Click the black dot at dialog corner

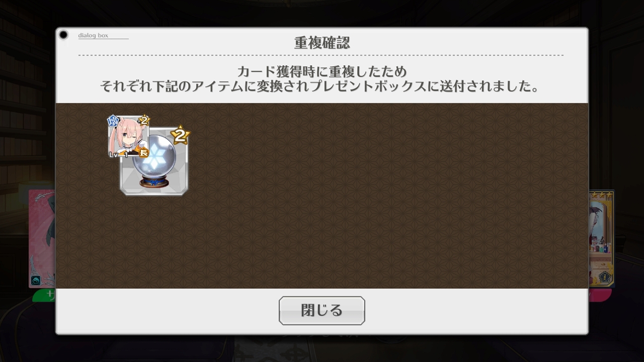[x=63, y=35]
